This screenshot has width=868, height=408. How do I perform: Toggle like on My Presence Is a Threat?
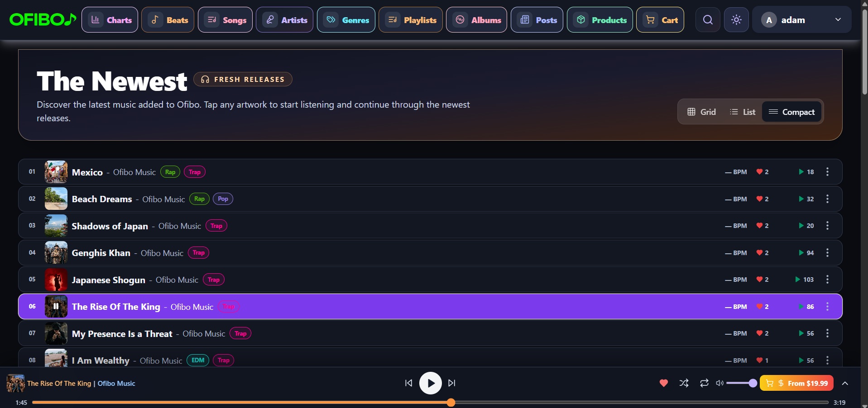759,333
